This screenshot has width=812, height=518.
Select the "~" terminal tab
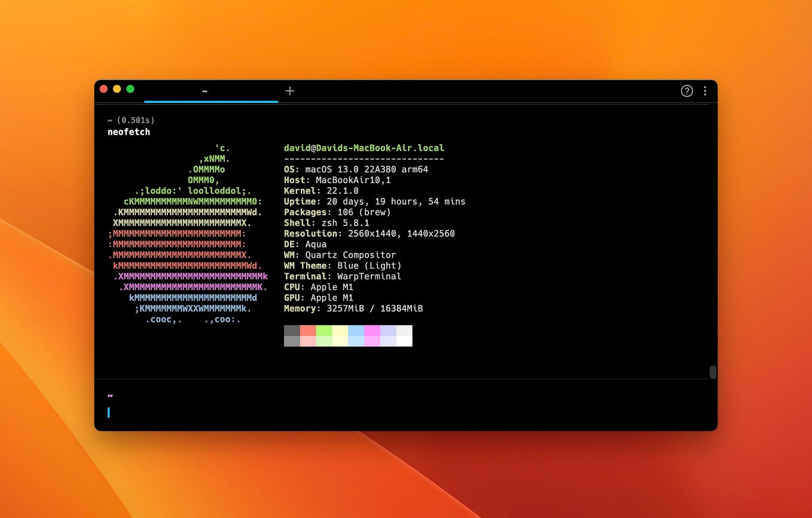(205, 90)
